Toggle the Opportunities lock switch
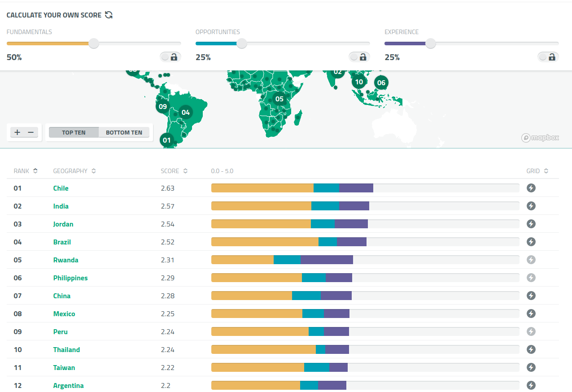The image size is (572, 392). (x=359, y=57)
